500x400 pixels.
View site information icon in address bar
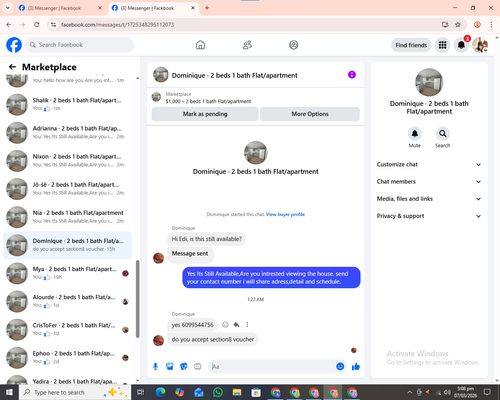53,24
